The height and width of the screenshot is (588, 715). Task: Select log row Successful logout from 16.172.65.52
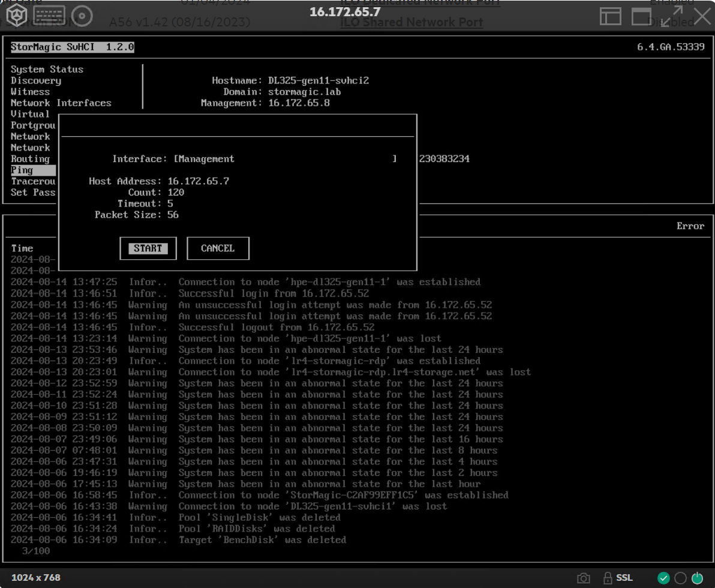(193, 327)
